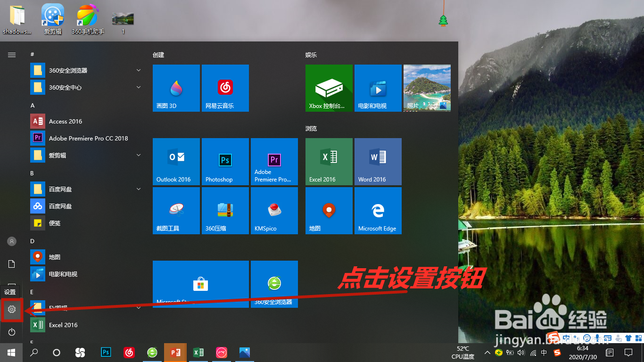Expand the 百度网盘 folder chevron

click(138, 189)
